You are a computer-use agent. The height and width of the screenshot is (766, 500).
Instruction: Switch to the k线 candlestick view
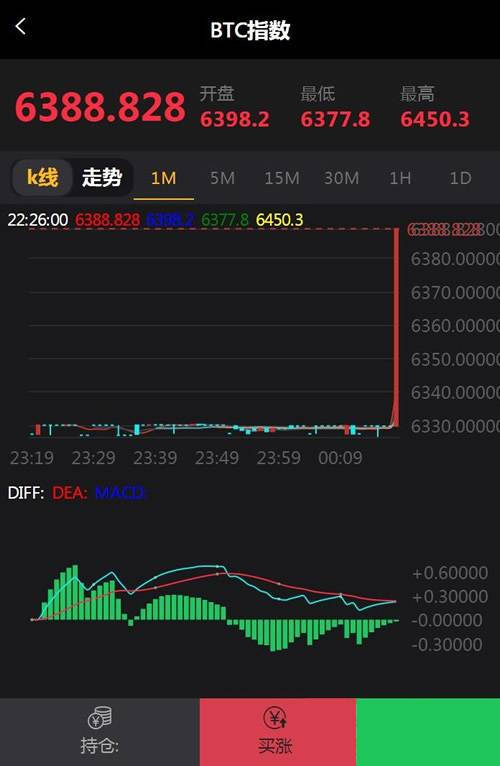point(43,177)
